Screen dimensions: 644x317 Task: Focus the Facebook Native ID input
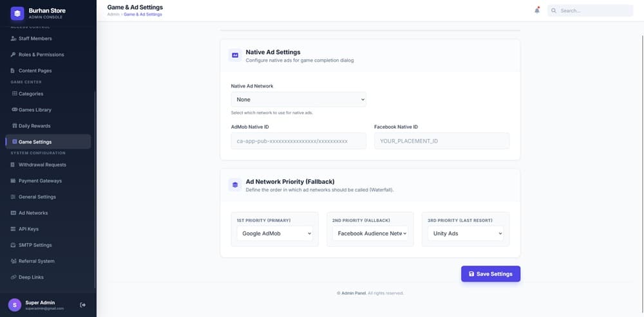click(441, 141)
